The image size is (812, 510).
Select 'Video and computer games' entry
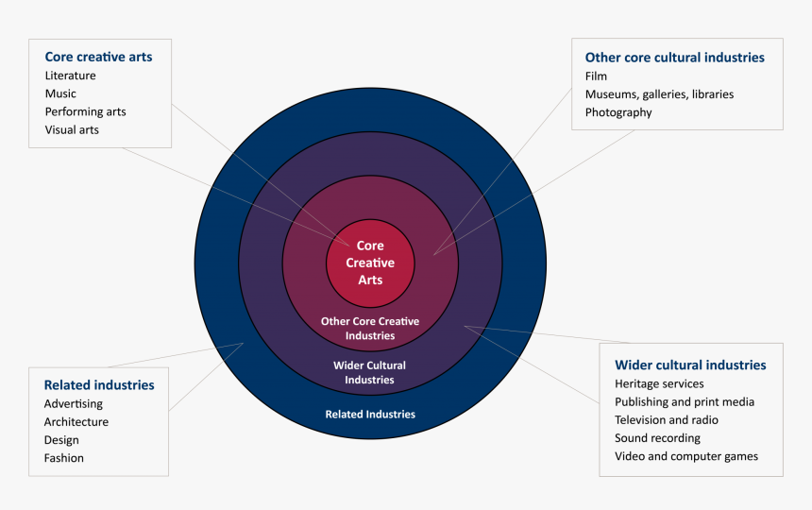pos(686,456)
